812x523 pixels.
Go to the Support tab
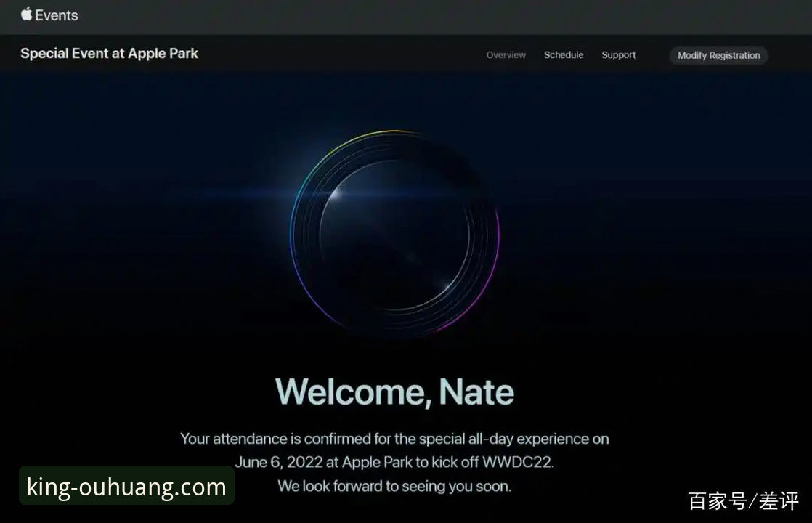618,55
